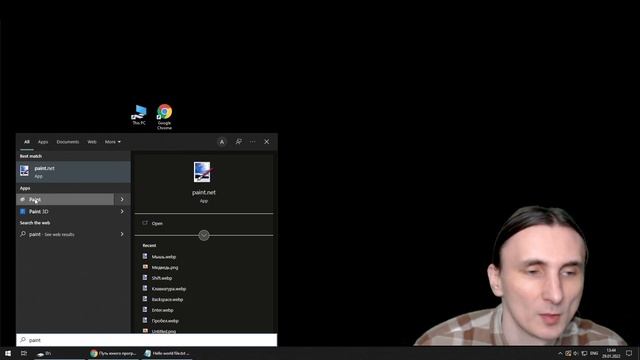The width and height of the screenshot is (640, 360).
Task: Open the volume tray icon
Action: (x=576, y=353)
